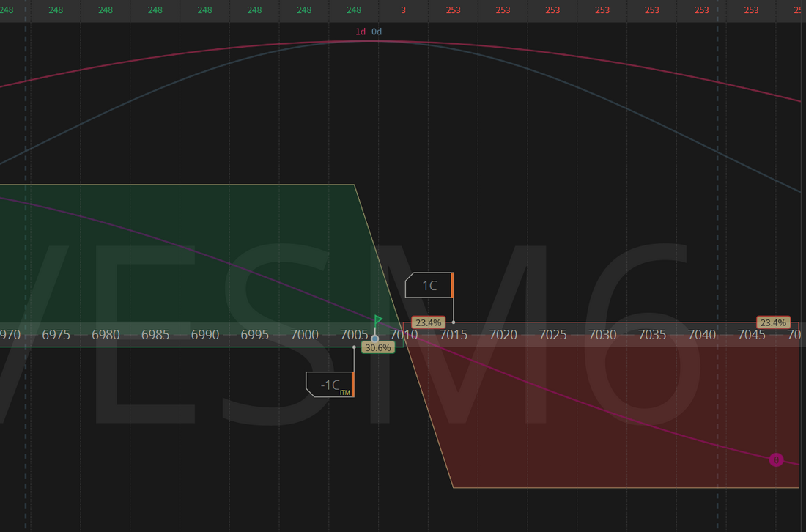Click the blue current-price dot on the axis
This screenshot has width=806, height=532.
click(375, 339)
